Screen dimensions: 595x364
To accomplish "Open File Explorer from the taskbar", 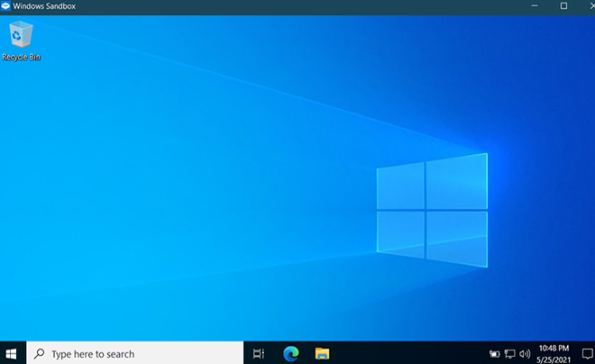I will pos(322,354).
